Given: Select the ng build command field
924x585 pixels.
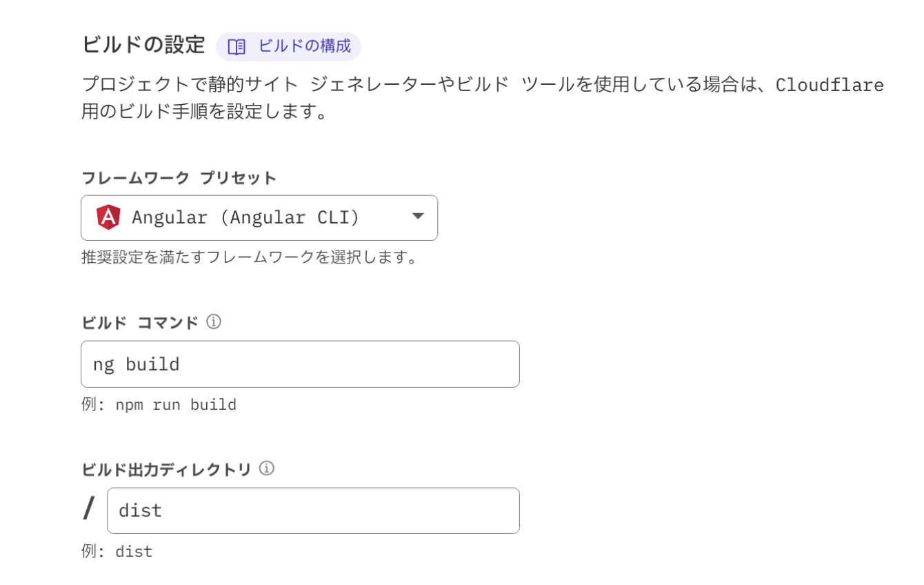Looking at the screenshot, I should tap(300, 364).
